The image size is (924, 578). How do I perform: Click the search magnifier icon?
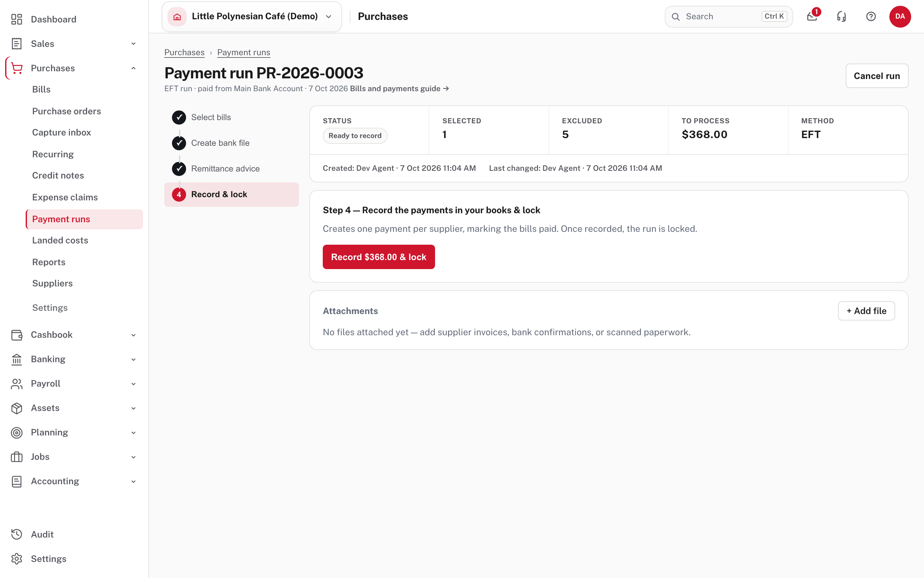(676, 16)
